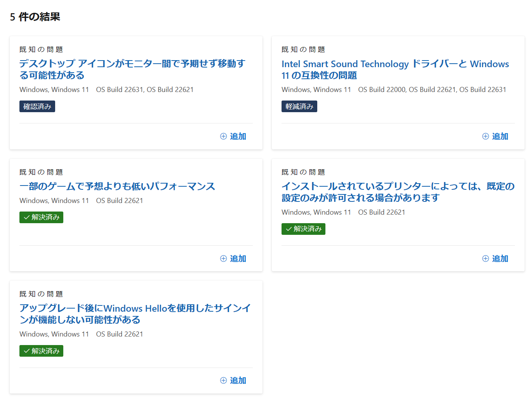Open the Intel Smart Sound Technology compatibility issue
Screen dimensions: 532x399
[x=395, y=69]
